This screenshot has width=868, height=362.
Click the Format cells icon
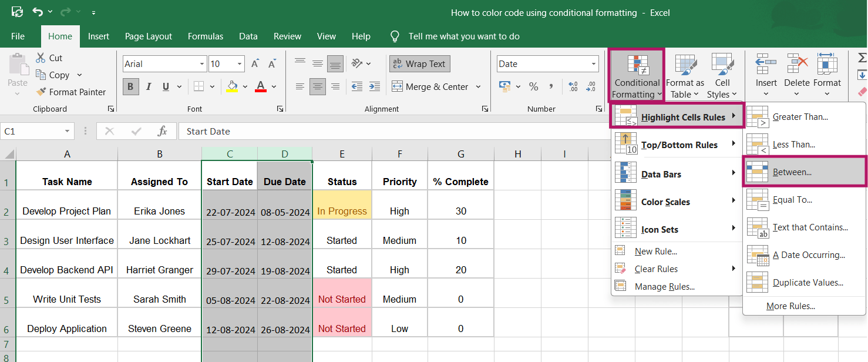click(x=827, y=63)
